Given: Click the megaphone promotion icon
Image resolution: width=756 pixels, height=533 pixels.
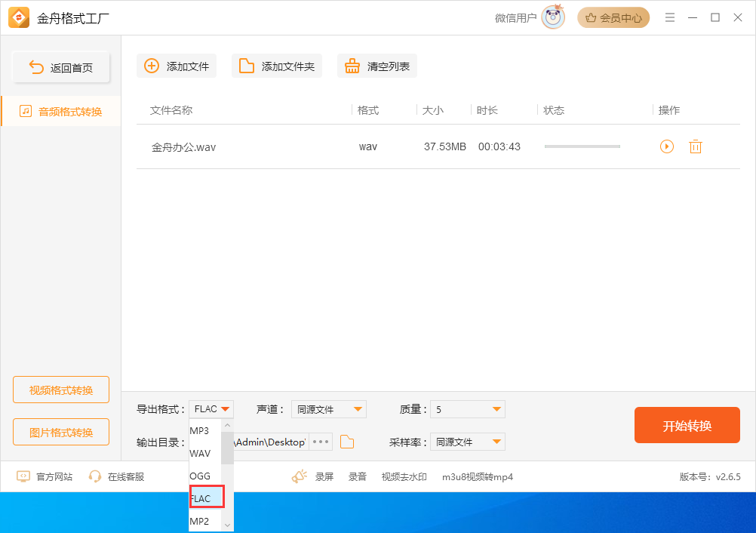Looking at the screenshot, I should [x=300, y=476].
